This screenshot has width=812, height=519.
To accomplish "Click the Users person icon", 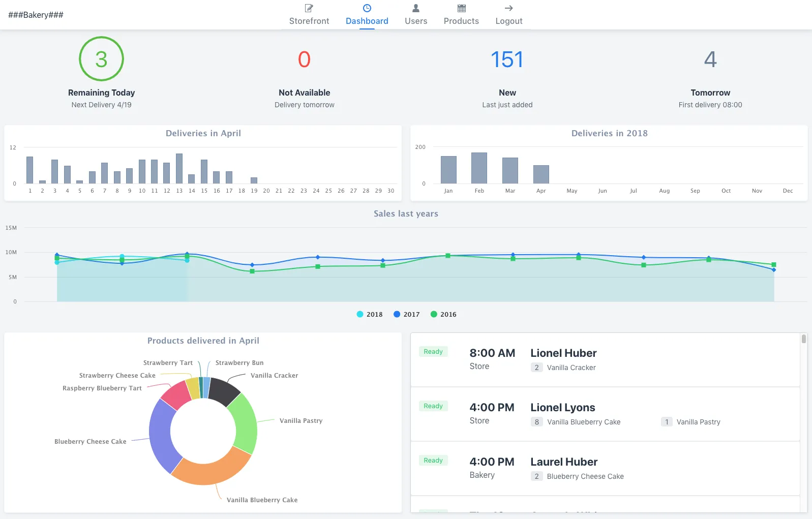I will pos(415,8).
